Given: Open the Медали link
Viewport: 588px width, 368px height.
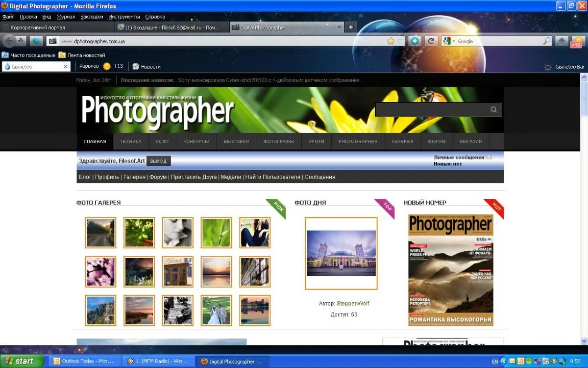Looking at the screenshot, I should 231,177.
